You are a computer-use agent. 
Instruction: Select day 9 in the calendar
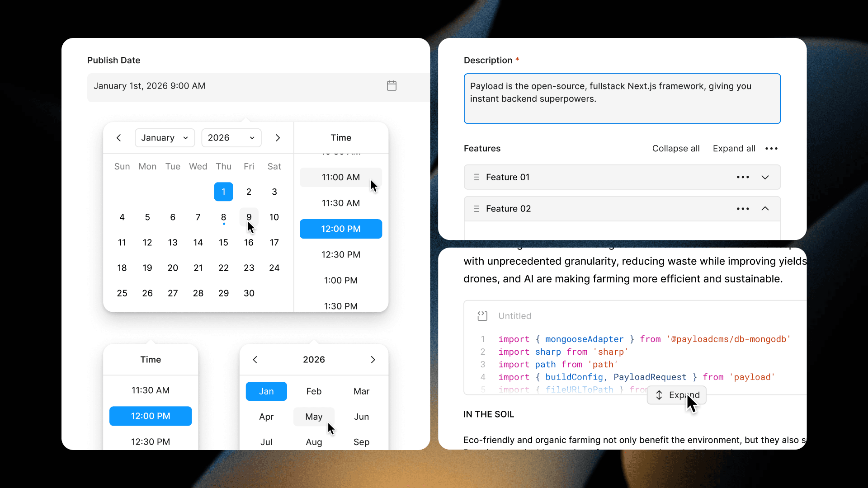pos(249,217)
